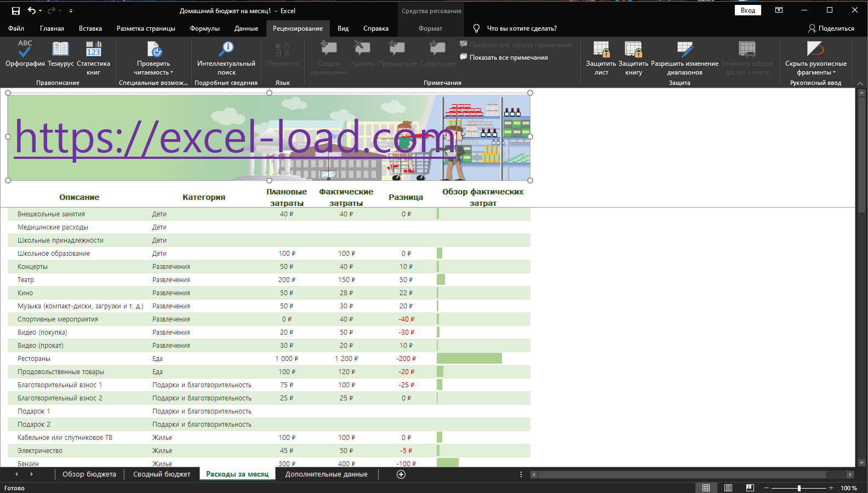Select the 'Рестораны' description cell
Image resolution: width=868 pixels, height=493 pixels.
click(78, 359)
